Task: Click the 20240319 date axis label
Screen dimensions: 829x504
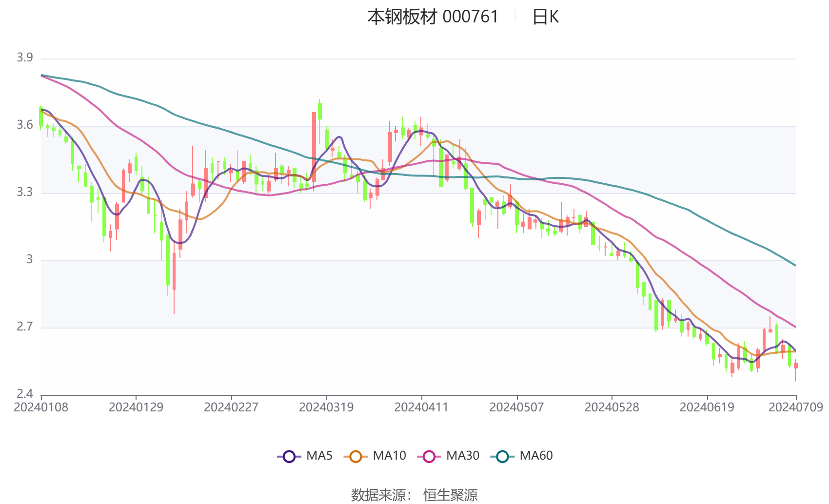Action: coord(326,407)
